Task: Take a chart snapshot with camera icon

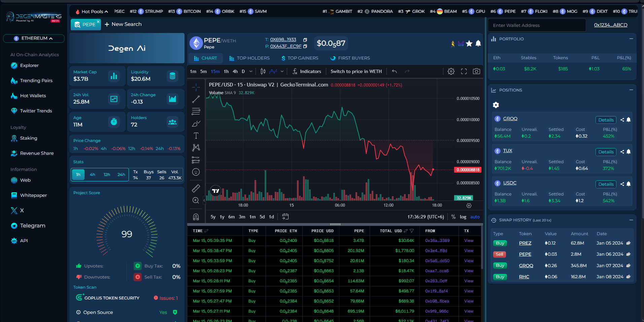Action: [476, 71]
